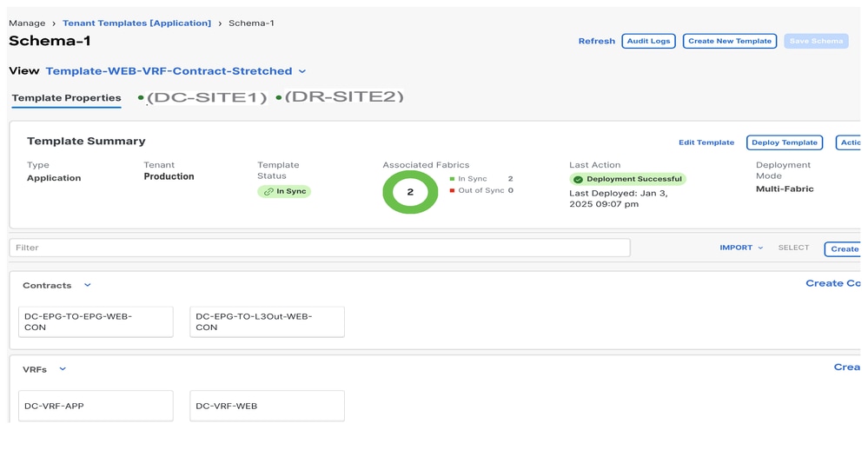
Task: Collapse the VRFs section chevron
Action: coord(63,369)
